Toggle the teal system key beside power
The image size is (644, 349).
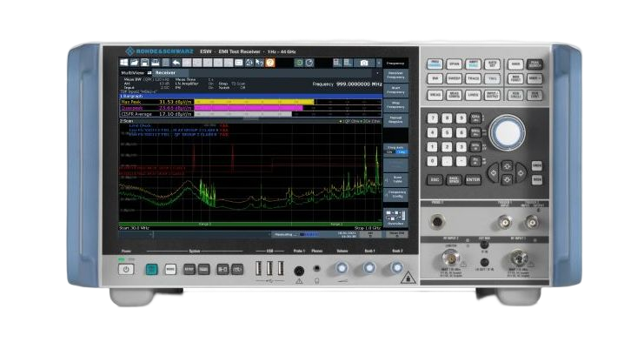click(x=151, y=270)
